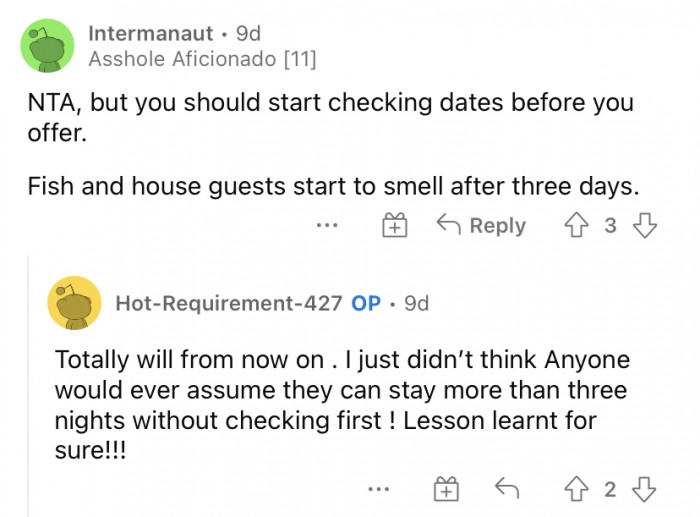Click the blue OP tag
This screenshot has height=517, width=700.
pyautogui.click(x=366, y=302)
